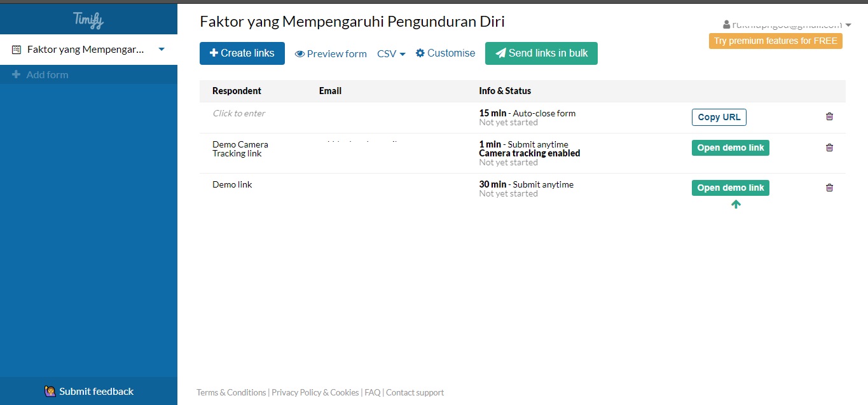Click 'Demo Camera Tracking link' respondent text
The image size is (868, 405).
(240, 149)
